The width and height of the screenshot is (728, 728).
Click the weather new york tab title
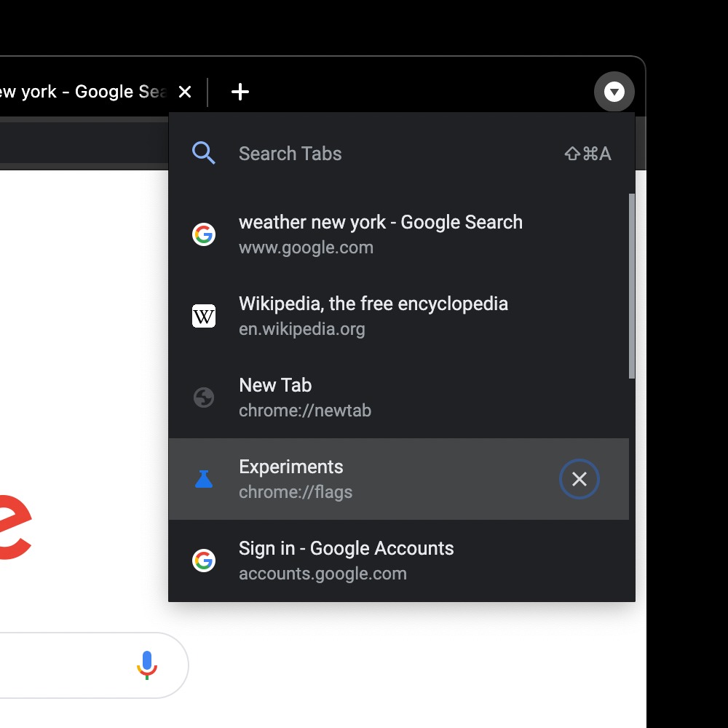coord(80,92)
